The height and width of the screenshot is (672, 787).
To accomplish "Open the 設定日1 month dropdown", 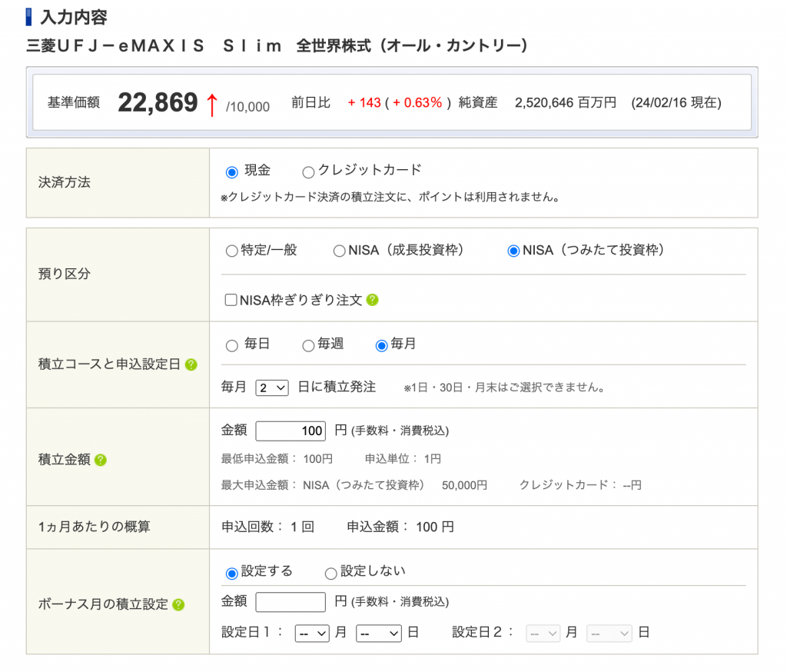I will [x=311, y=632].
